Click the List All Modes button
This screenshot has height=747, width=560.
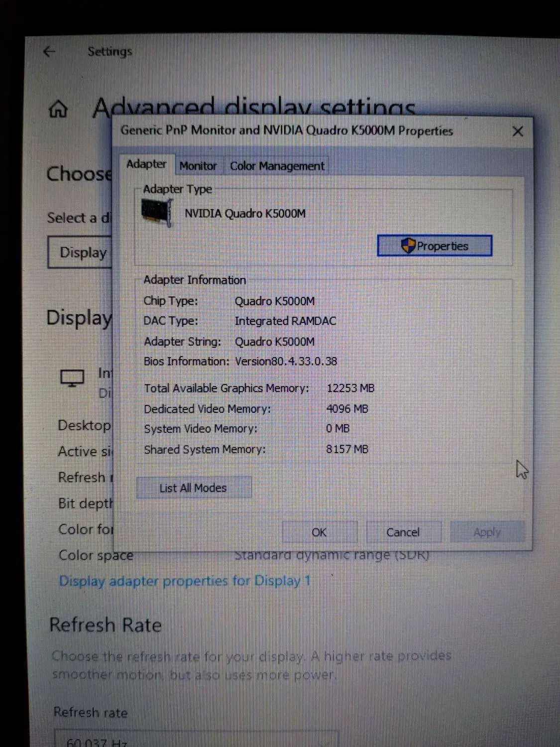pyautogui.click(x=194, y=488)
